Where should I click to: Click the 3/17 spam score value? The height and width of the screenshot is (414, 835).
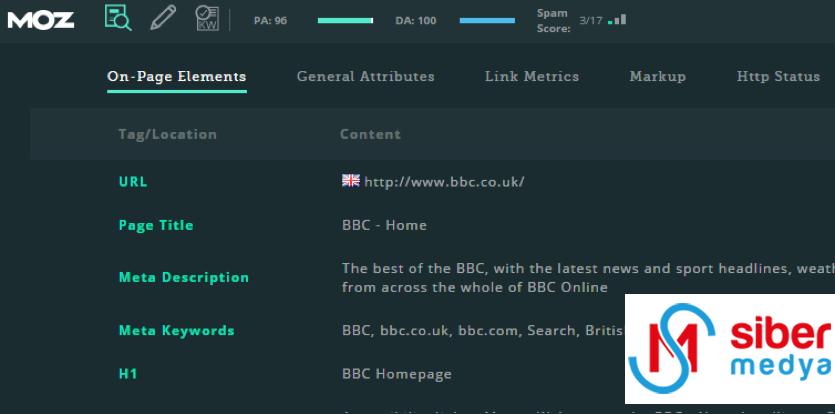click(591, 21)
